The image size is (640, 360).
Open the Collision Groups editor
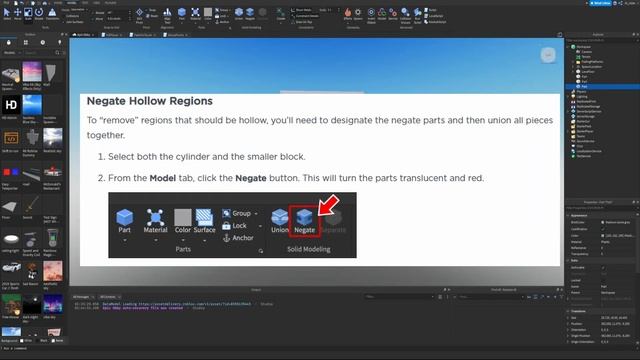[405, 16]
